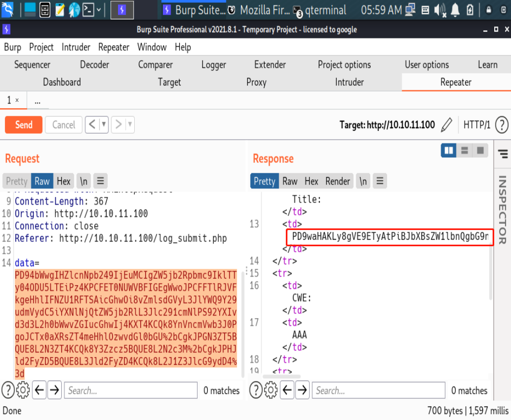Switch to the Proxy tab
511x420 pixels.
tap(257, 82)
